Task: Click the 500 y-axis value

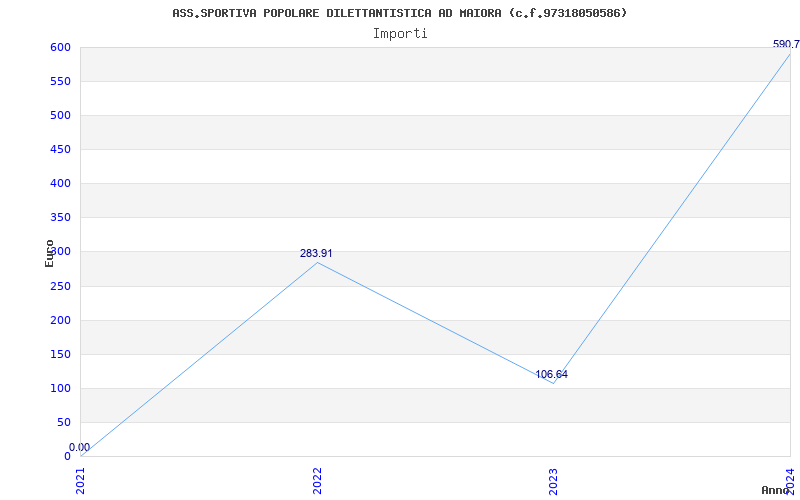Action: point(60,116)
